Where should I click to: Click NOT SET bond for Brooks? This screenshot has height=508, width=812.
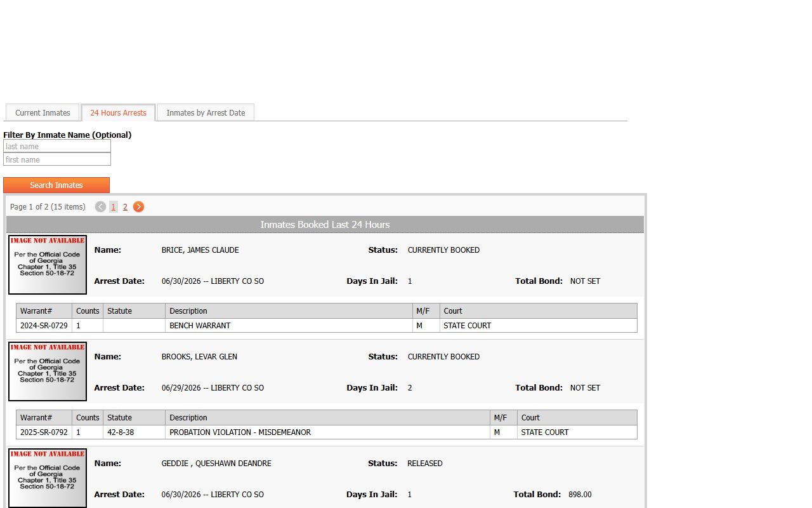coord(585,387)
